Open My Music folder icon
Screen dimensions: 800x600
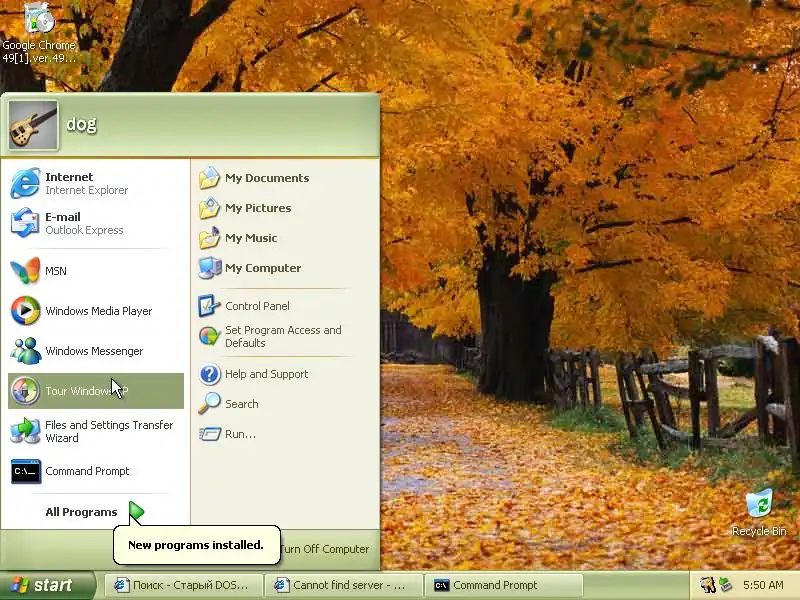click(x=209, y=238)
